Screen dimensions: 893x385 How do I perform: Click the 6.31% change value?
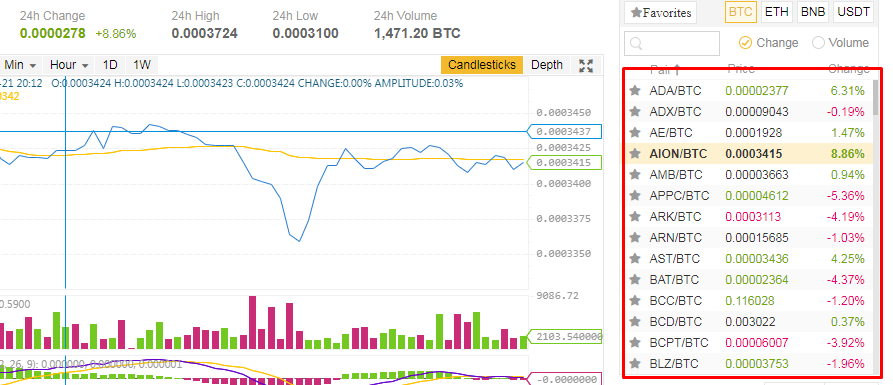(848, 90)
